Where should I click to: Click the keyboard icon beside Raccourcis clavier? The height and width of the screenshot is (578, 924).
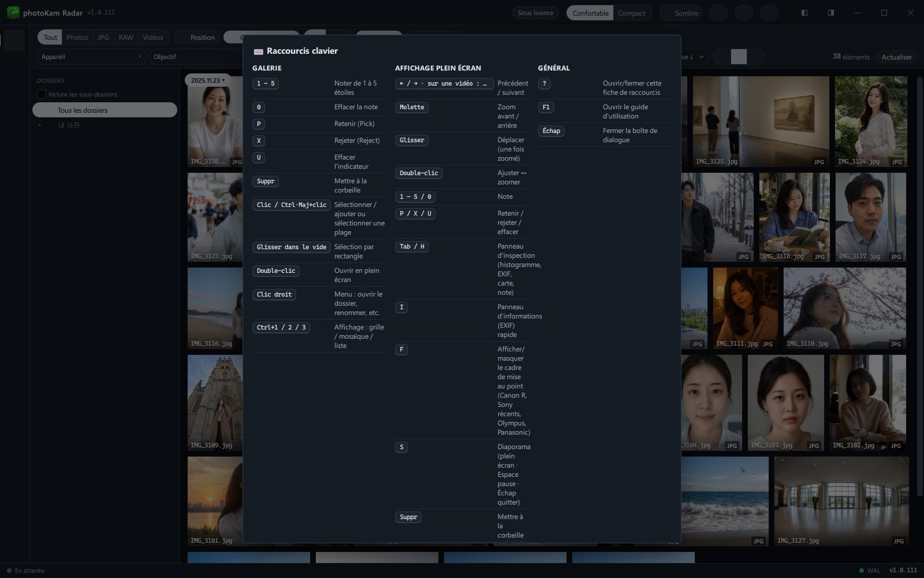pyautogui.click(x=258, y=51)
